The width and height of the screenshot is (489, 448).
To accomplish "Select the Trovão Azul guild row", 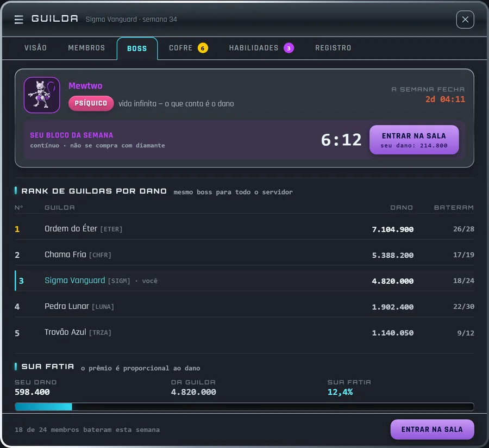I will pyautogui.click(x=244, y=333).
